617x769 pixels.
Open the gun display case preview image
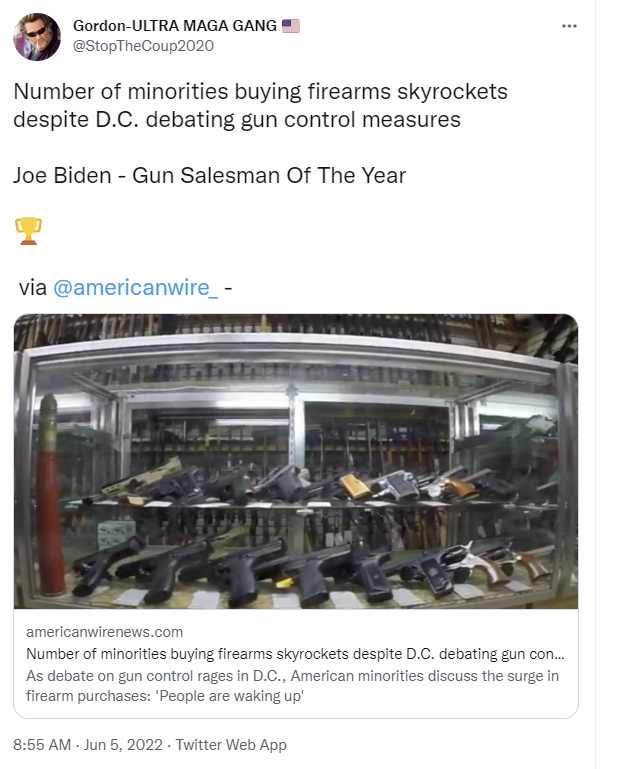click(296, 461)
